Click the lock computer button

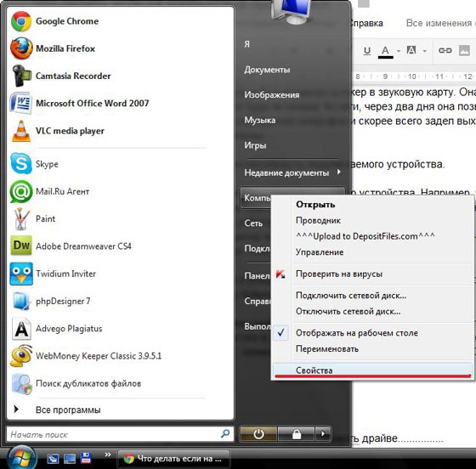tap(297, 434)
